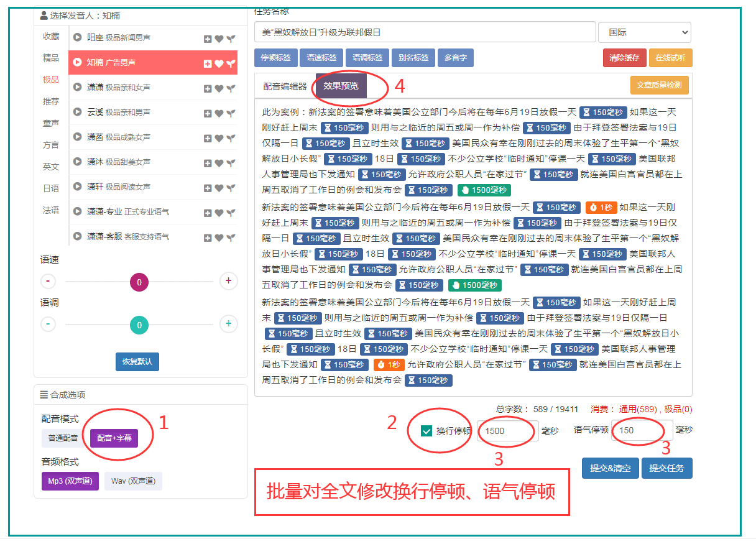Open the 国际 category dropdown
The width and height of the screenshot is (756, 544).
645,32
